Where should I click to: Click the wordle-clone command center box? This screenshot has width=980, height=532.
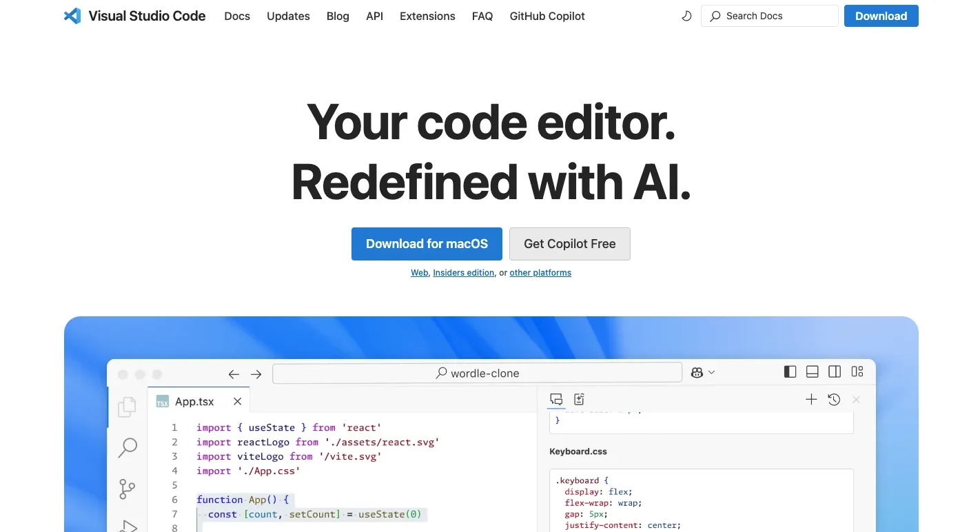477,373
